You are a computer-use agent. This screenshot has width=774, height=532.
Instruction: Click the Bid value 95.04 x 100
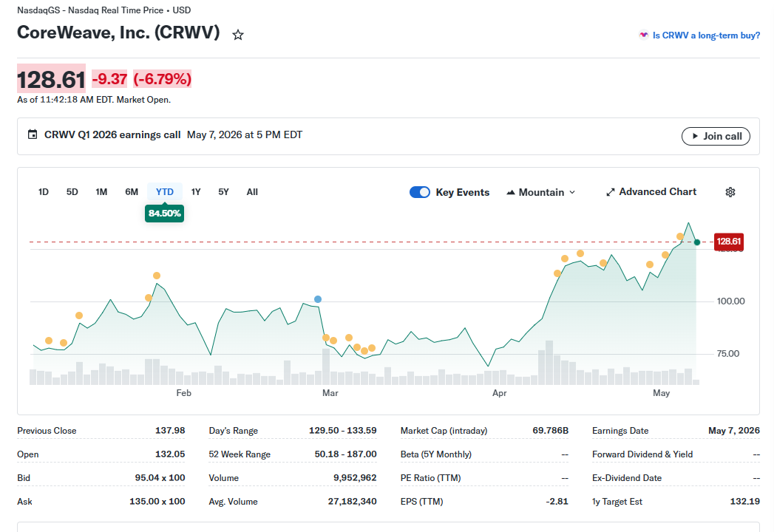coord(160,478)
